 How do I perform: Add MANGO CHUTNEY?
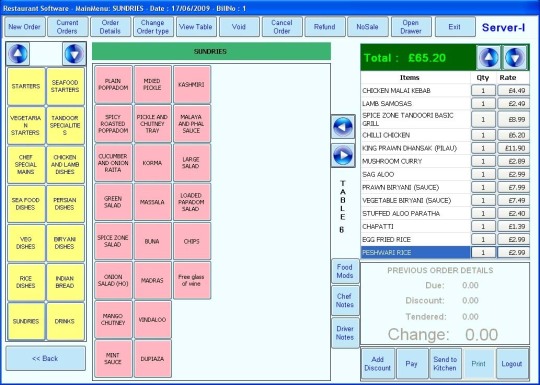113,320
